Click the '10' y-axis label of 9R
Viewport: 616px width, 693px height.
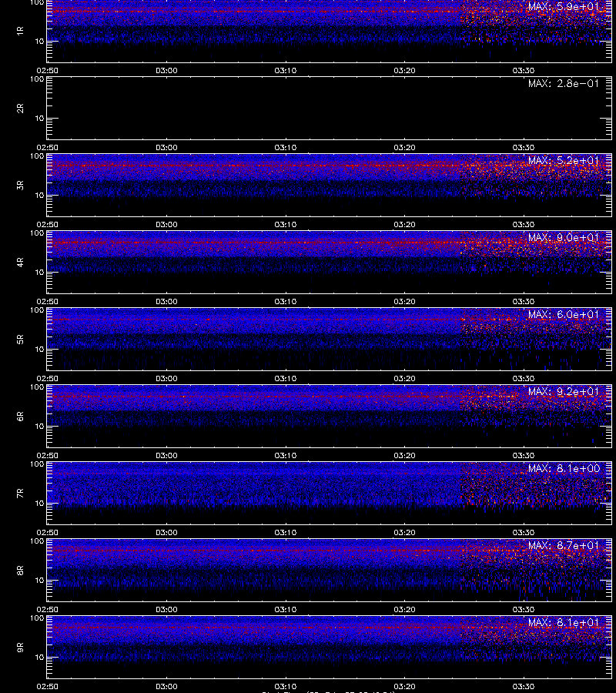click(39, 658)
